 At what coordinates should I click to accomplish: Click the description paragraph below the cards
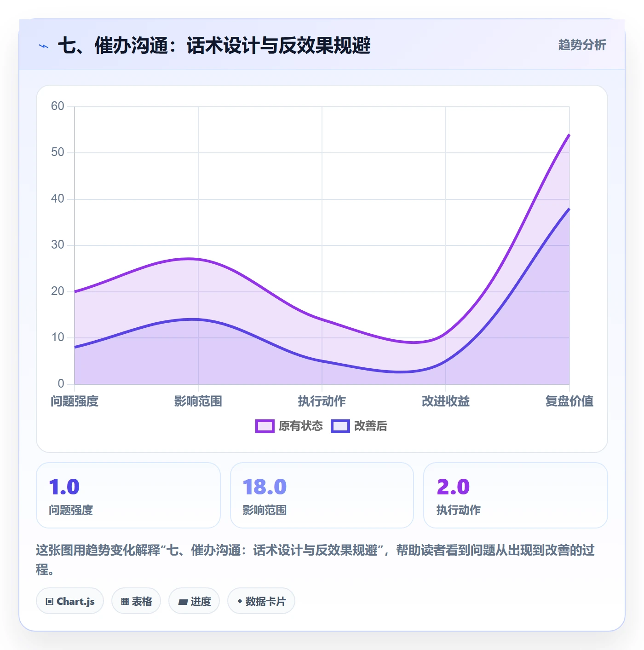(x=316, y=560)
